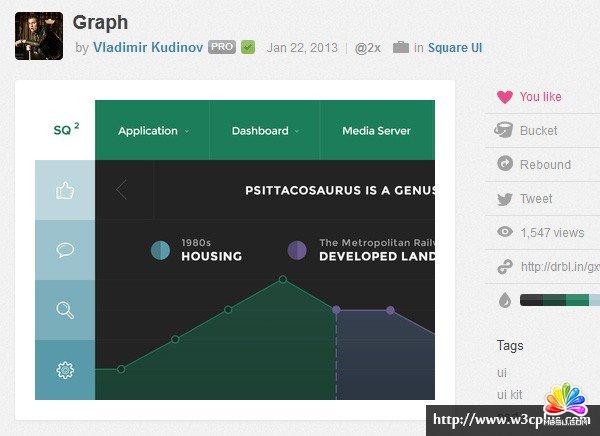The image size is (600, 436).
Task: Toggle the Developed Land series circle
Action: pos(297,250)
